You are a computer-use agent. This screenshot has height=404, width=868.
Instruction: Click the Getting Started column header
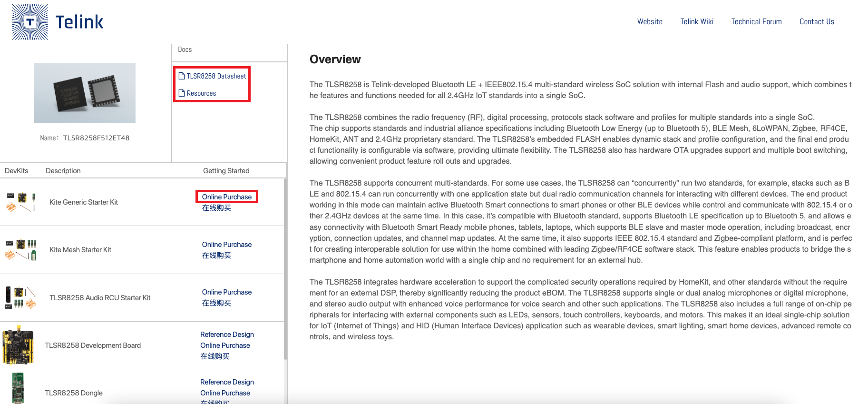(226, 171)
